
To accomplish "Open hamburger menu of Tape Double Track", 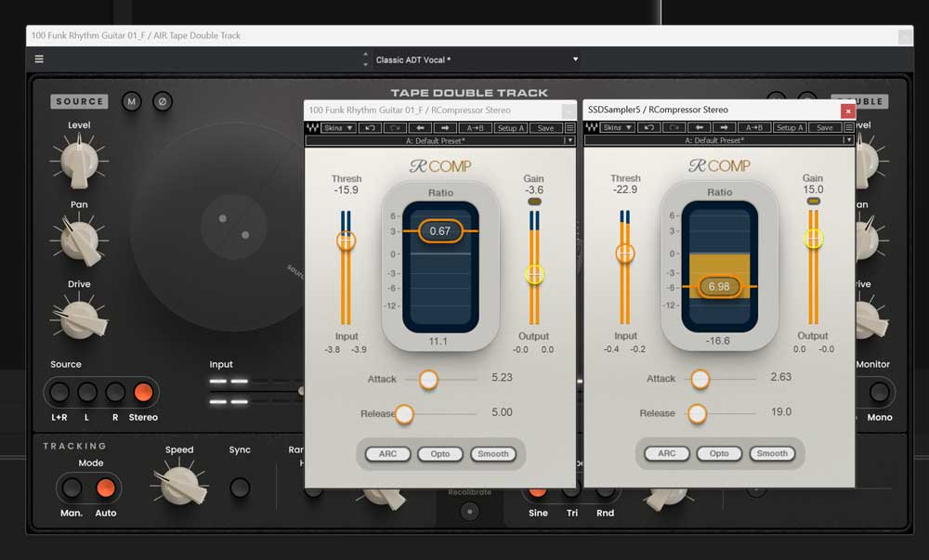I will pyautogui.click(x=39, y=59).
